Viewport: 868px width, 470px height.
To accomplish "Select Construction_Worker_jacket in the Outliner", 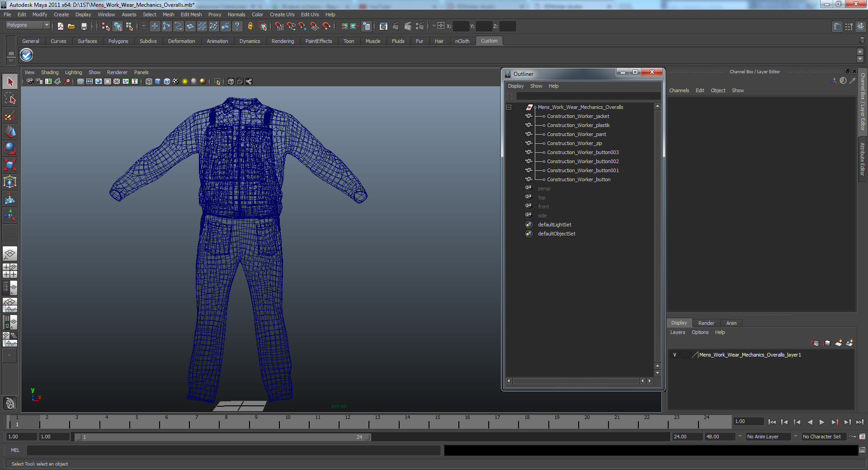I will 578,116.
